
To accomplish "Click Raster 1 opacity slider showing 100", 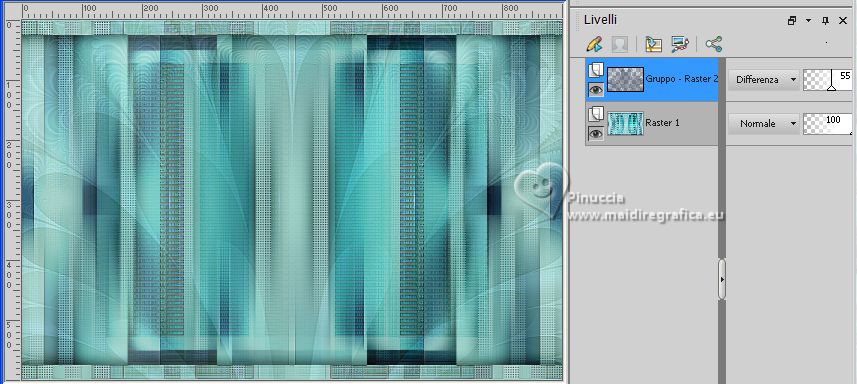I will (x=827, y=124).
